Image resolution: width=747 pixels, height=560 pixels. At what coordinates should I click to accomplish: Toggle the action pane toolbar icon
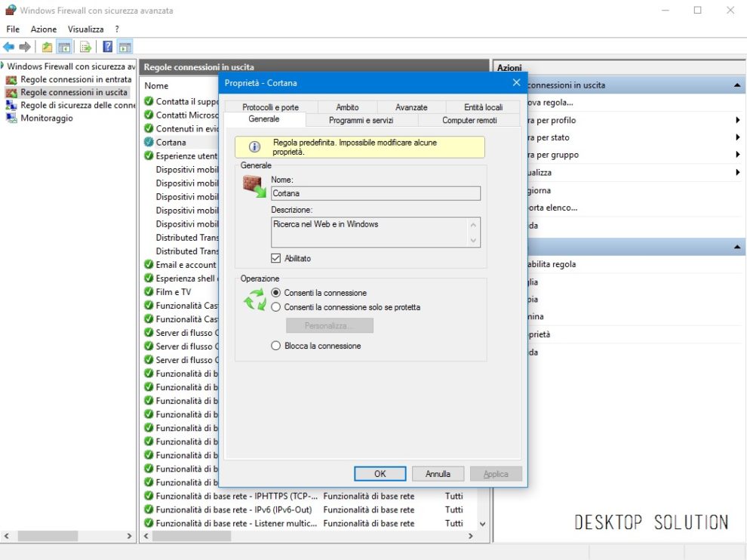click(x=124, y=47)
